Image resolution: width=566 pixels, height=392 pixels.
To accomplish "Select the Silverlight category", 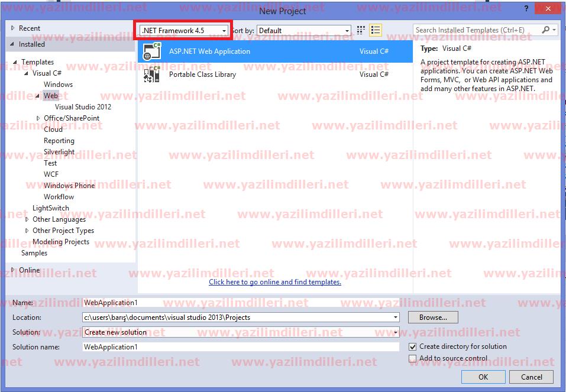I will pos(59,151).
